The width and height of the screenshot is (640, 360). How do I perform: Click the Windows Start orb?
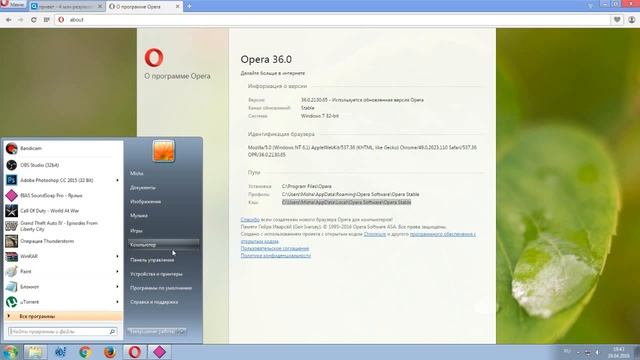(x=10, y=352)
